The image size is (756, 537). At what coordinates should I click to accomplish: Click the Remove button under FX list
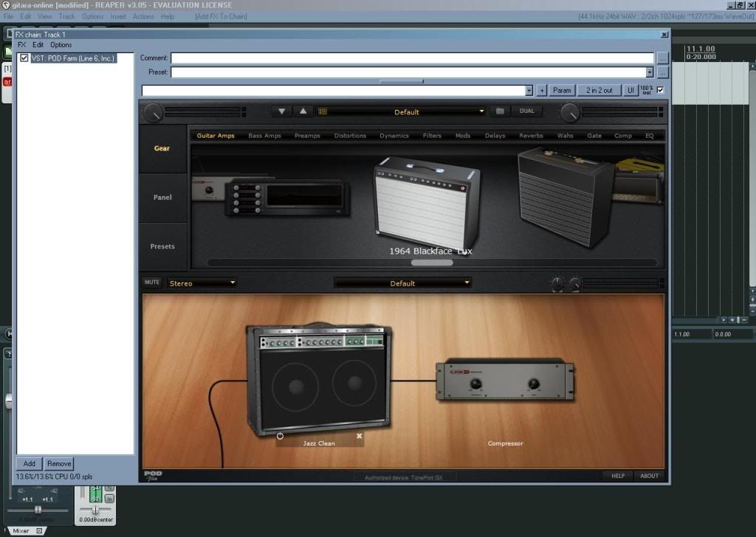(59, 464)
